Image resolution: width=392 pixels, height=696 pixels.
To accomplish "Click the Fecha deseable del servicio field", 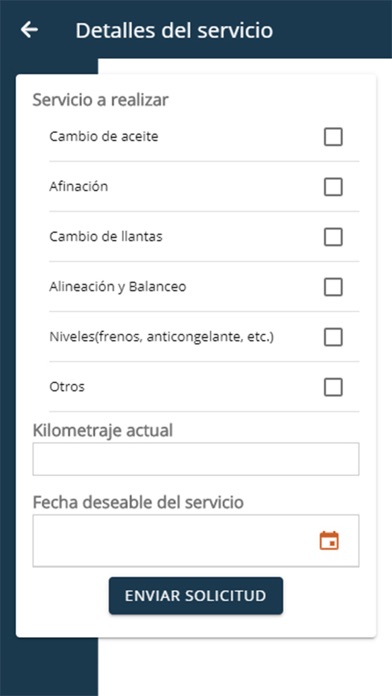I will [x=196, y=541].
